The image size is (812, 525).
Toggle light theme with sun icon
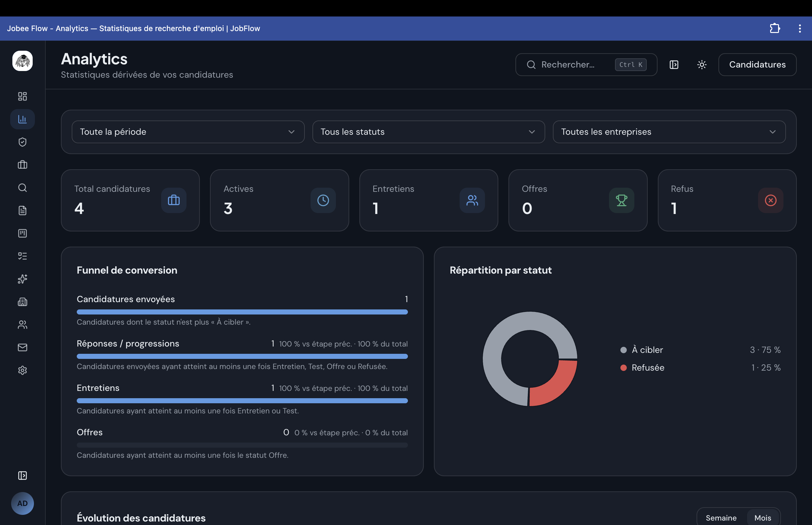coord(702,65)
